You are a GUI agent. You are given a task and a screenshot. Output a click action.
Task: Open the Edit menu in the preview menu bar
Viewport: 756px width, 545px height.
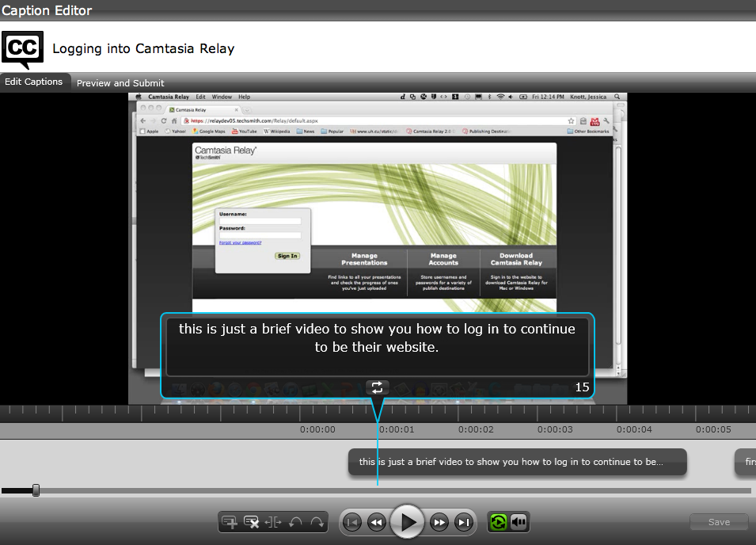[200, 97]
